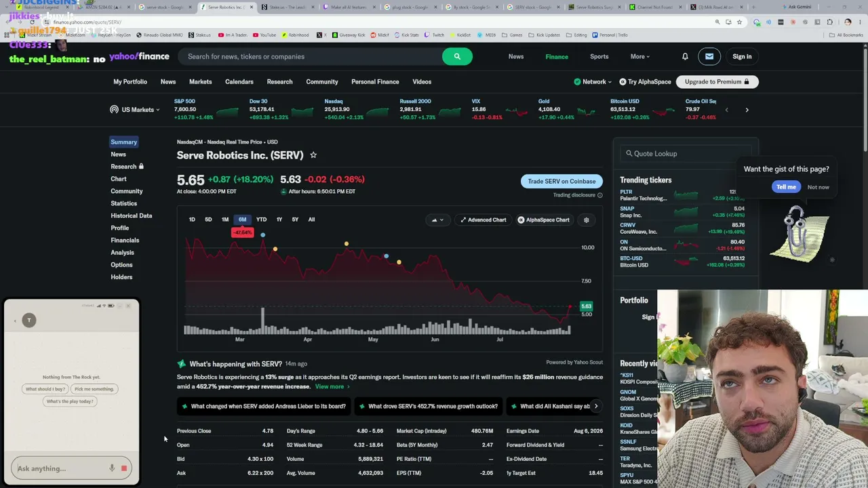
Task: Open the chart type dropdown
Action: [437, 220]
